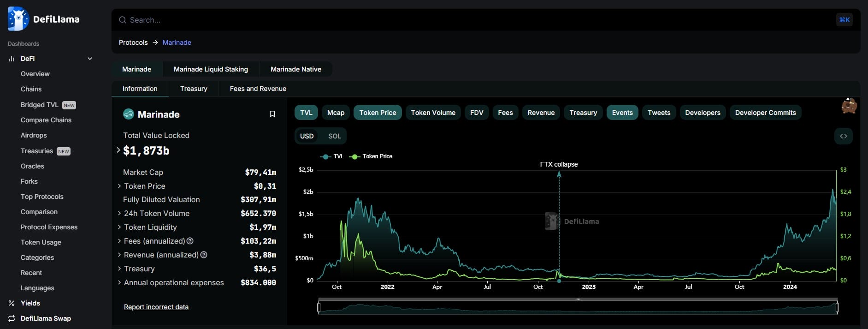
Task: Click the DefiLlama Swap arrows icon
Action: pos(12,318)
